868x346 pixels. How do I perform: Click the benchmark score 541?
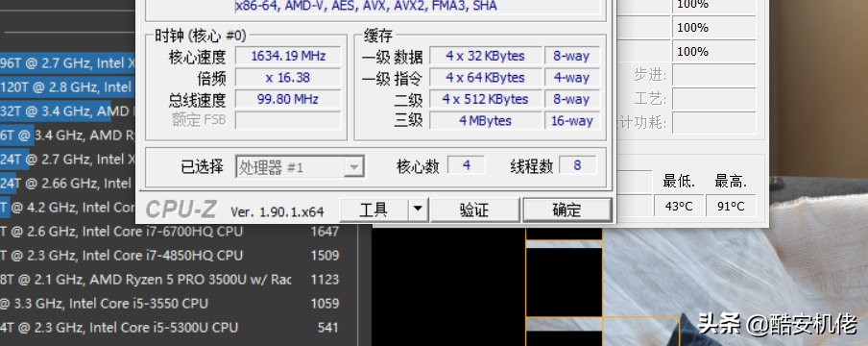coord(327,327)
